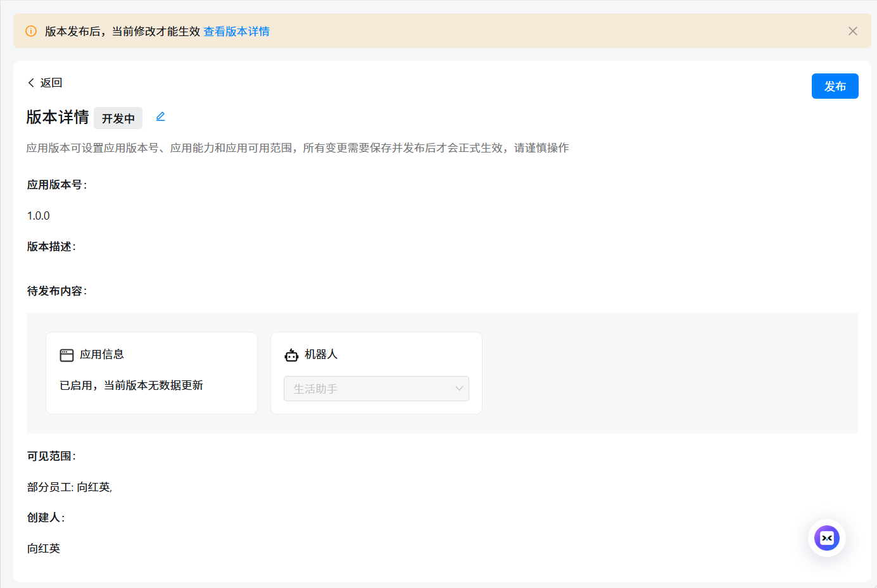Click the 机器人 card title
This screenshot has width=877, height=588.
click(321, 354)
